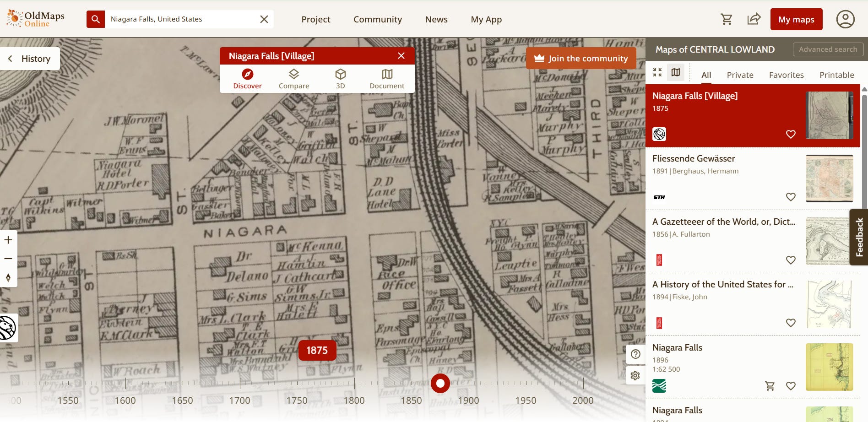Click the green USGS logo on 1896 card

point(659,386)
